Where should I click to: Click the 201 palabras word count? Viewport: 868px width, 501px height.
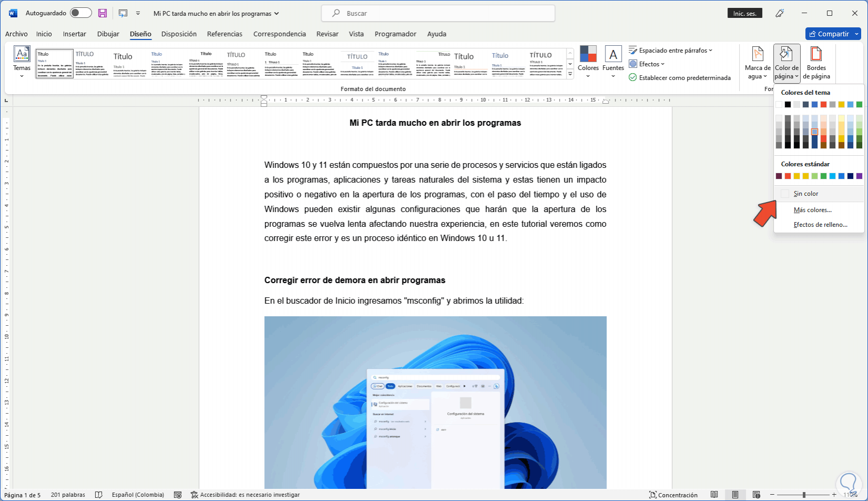68,495
